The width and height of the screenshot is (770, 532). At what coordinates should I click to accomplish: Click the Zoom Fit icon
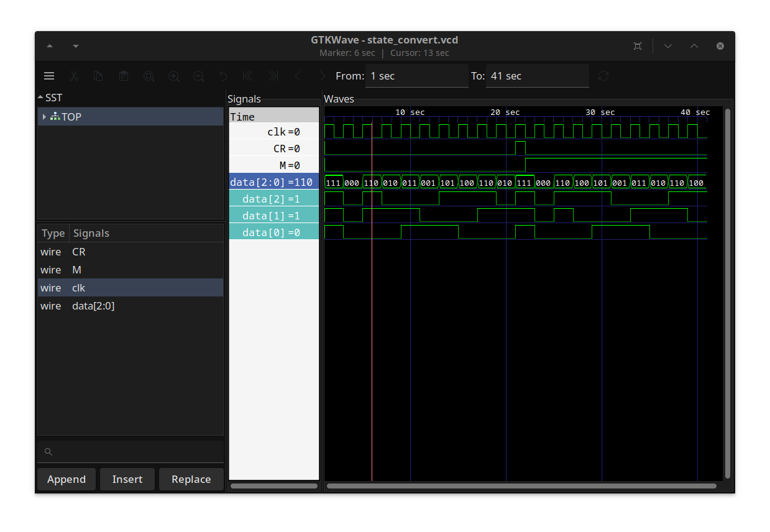coord(149,76)
